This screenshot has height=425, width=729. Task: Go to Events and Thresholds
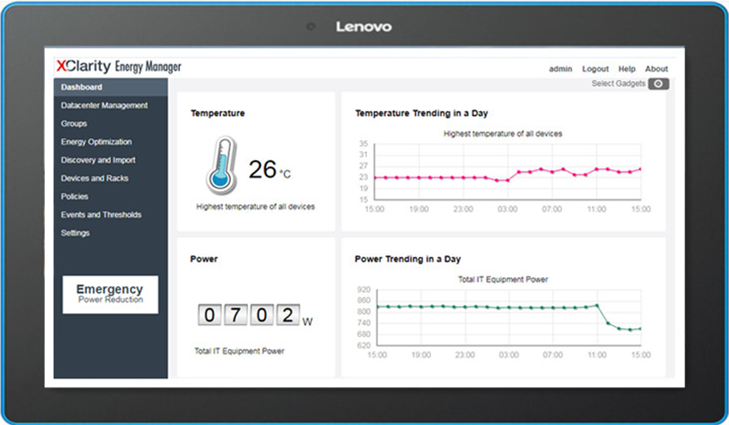[101, 214]
